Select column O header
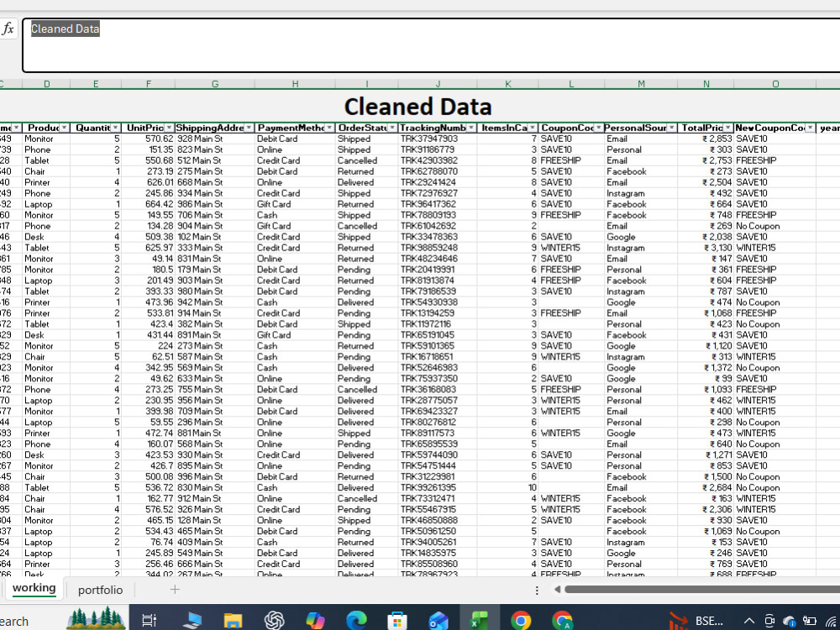The height and width of the screenshot is (630, 840). coord(775,84)
